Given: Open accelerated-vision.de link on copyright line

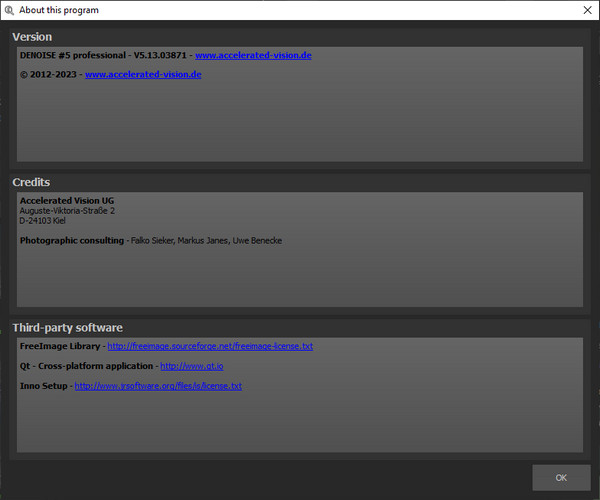Looking at the screenshot, I should click(x=143, y=75).
